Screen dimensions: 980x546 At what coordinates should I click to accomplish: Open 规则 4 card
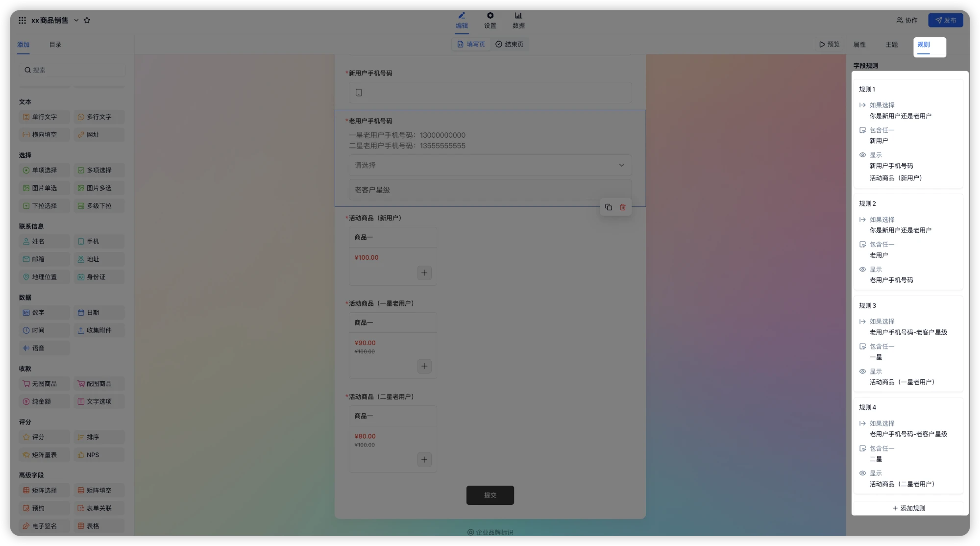point(908,446)
